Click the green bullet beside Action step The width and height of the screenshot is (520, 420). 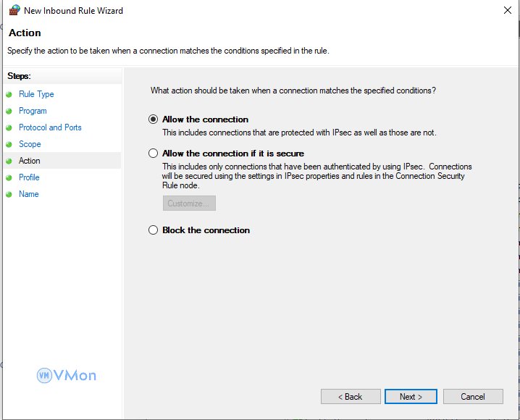pos(9,161)
